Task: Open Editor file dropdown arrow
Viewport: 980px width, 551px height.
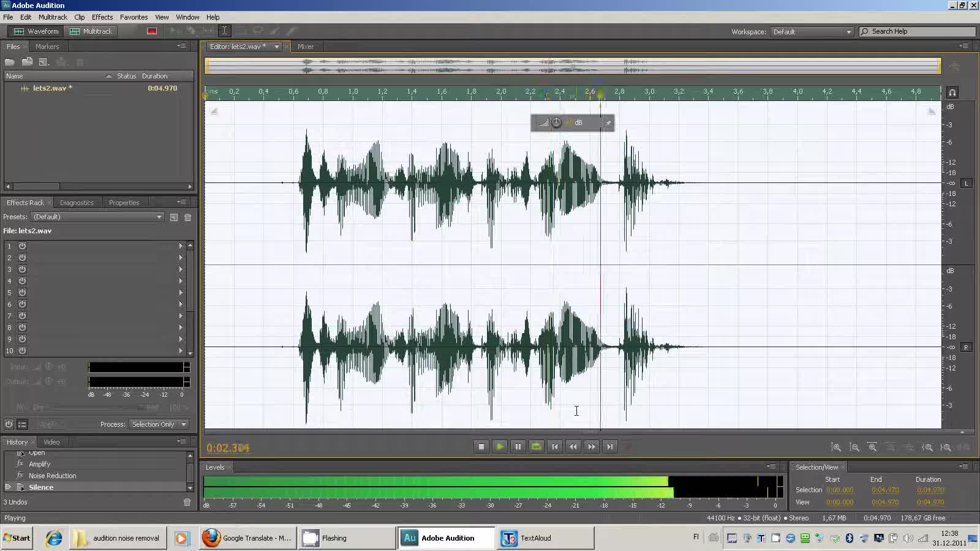Action: 277,47
